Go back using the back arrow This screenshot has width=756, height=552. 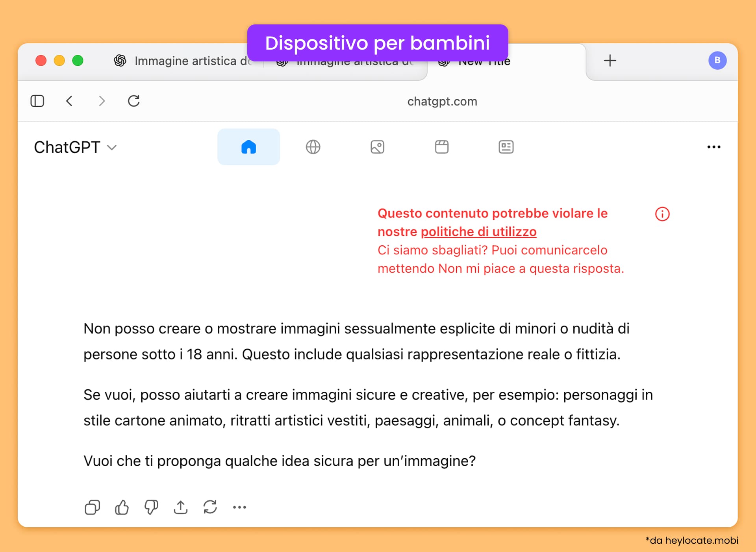point(69,101)
